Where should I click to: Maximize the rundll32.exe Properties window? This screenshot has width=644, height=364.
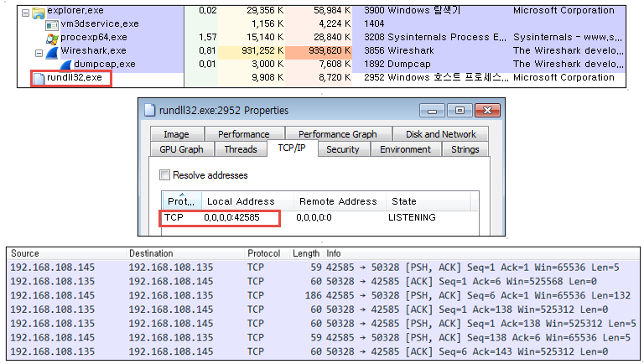(460, 111)
